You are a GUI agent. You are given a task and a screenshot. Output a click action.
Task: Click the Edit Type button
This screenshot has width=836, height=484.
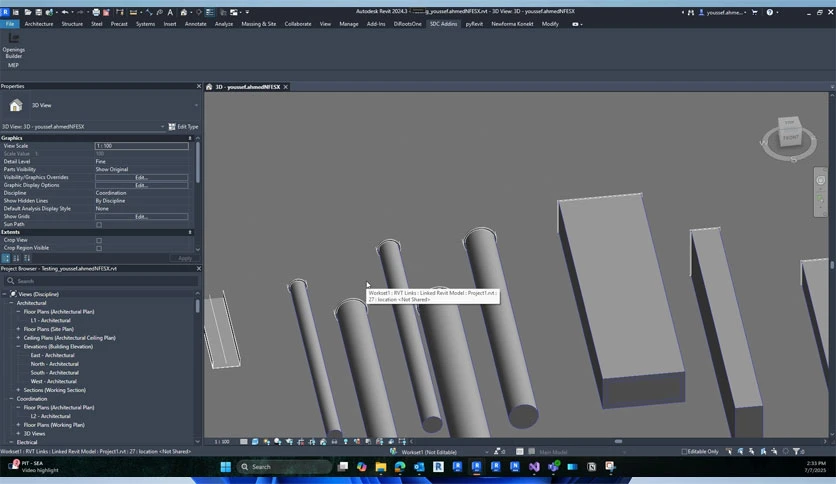[x=183, y=127]
